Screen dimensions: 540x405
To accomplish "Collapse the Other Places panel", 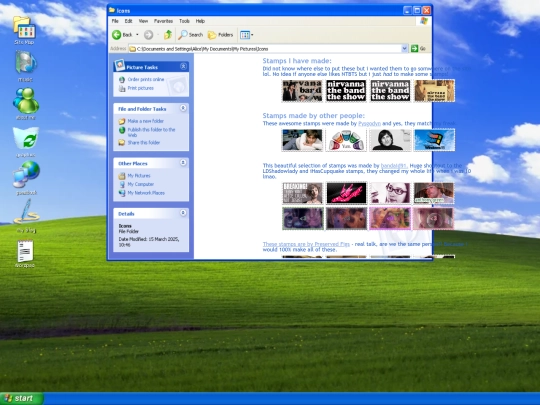I will [184, 162].
